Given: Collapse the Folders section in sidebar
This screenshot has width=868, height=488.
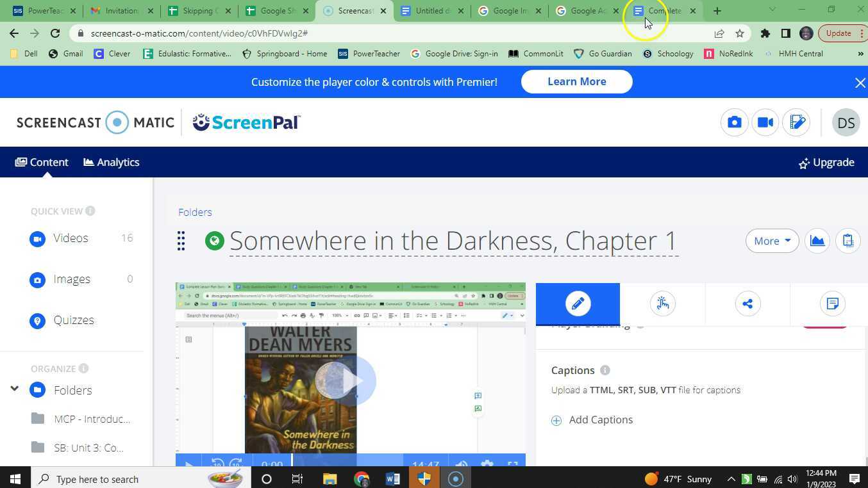Looking at the screenshot, I should click(14, 389).
